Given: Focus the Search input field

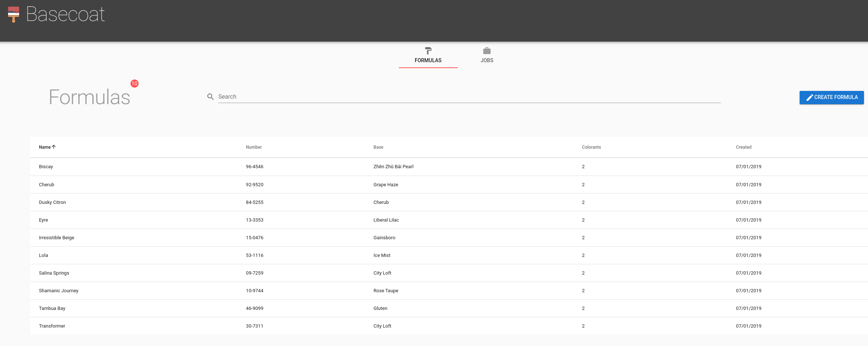Looking at the screenshot, I should [x=469, y=97].
